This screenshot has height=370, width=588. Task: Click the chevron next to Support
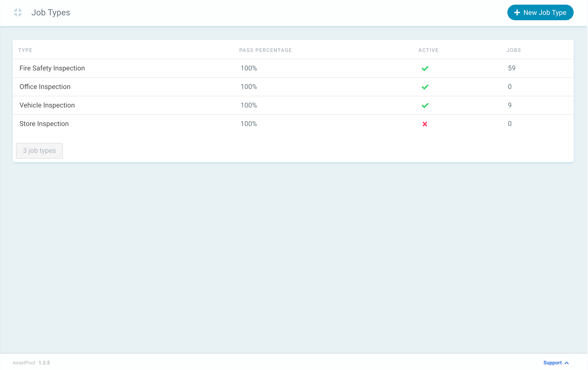click(x=567, y=363)
